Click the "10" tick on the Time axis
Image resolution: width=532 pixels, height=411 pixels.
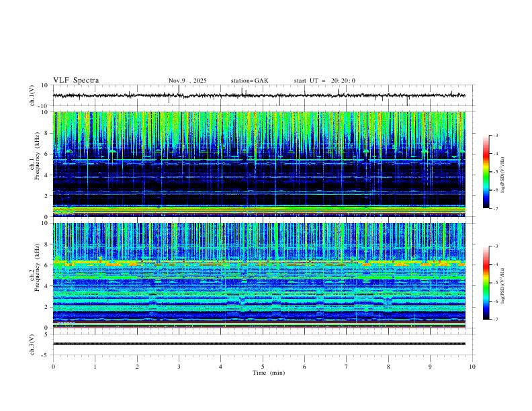(x=472, y=367)
